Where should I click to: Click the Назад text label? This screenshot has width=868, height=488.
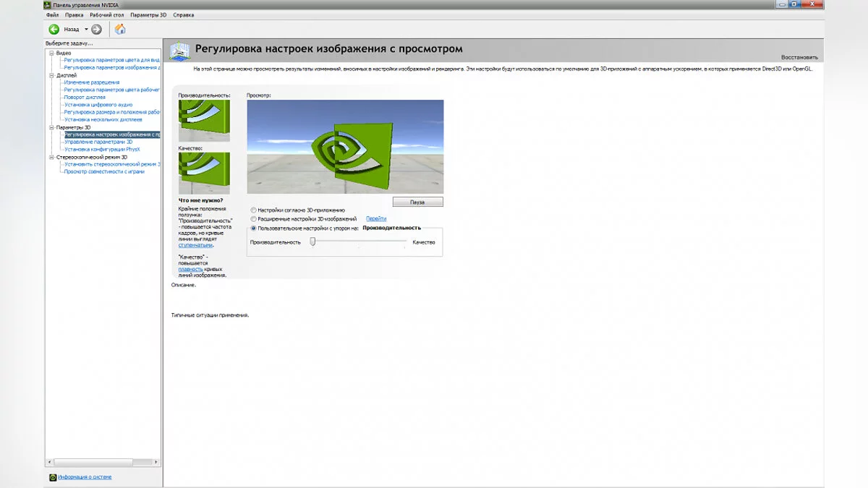click(x=72, y=30)
